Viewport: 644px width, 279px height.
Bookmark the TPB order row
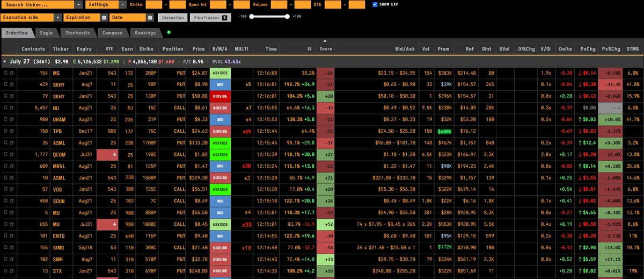point(5,131)
